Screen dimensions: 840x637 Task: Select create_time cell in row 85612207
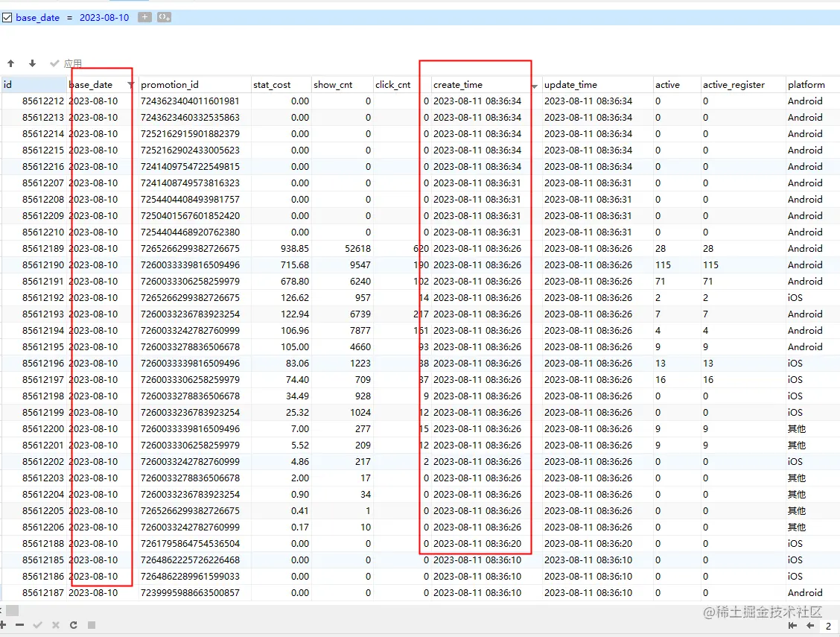[486, 183]
